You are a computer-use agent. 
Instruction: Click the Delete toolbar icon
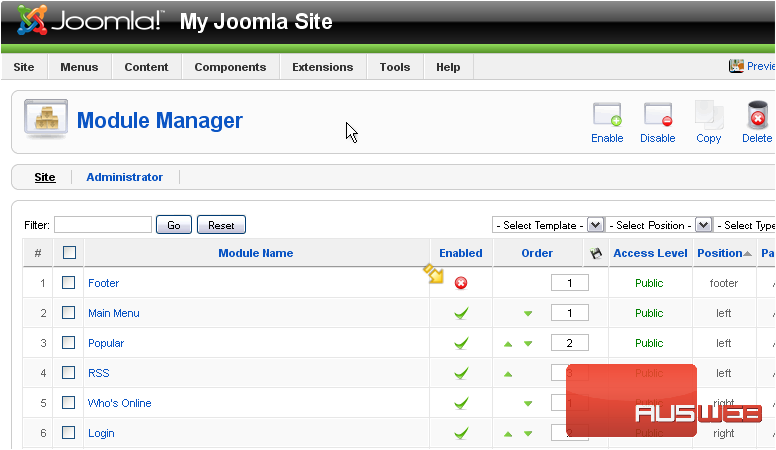757,116
